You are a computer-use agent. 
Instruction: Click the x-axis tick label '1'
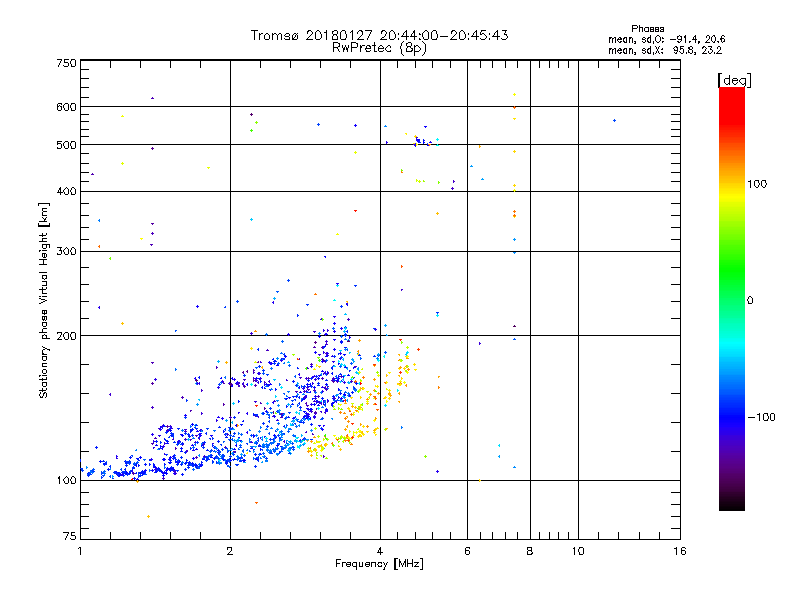80,551
